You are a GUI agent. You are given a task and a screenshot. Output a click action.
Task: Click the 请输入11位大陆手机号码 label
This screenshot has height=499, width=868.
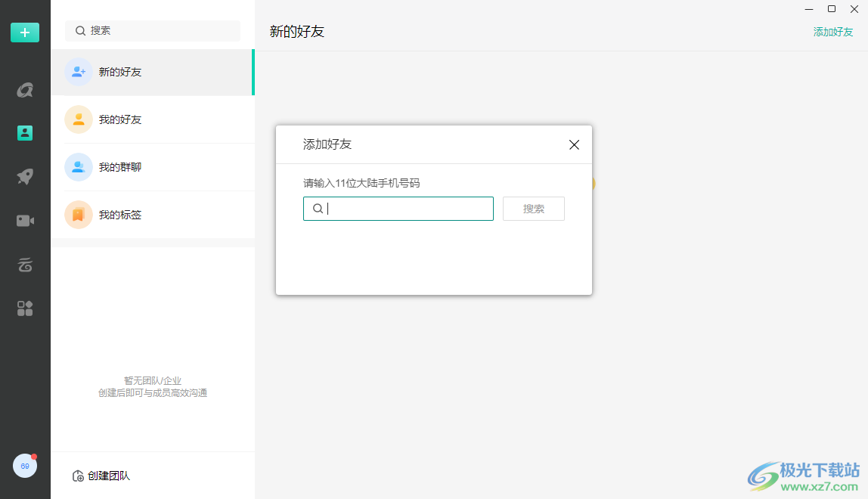point(361,183)
